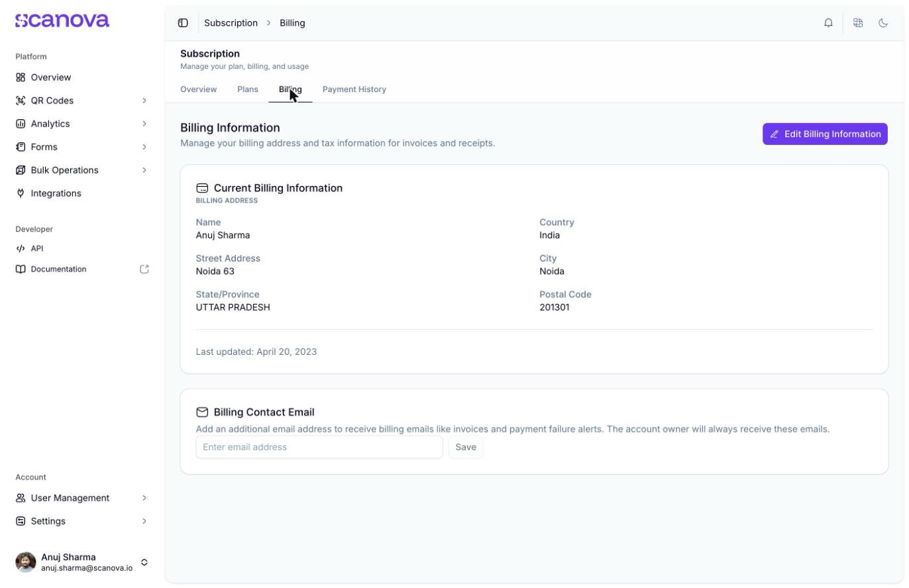Image resolution: width=909 pixels, height=588 pixels.
Task: Click the Forms icon in the sidebar
Action: [21, 147]
